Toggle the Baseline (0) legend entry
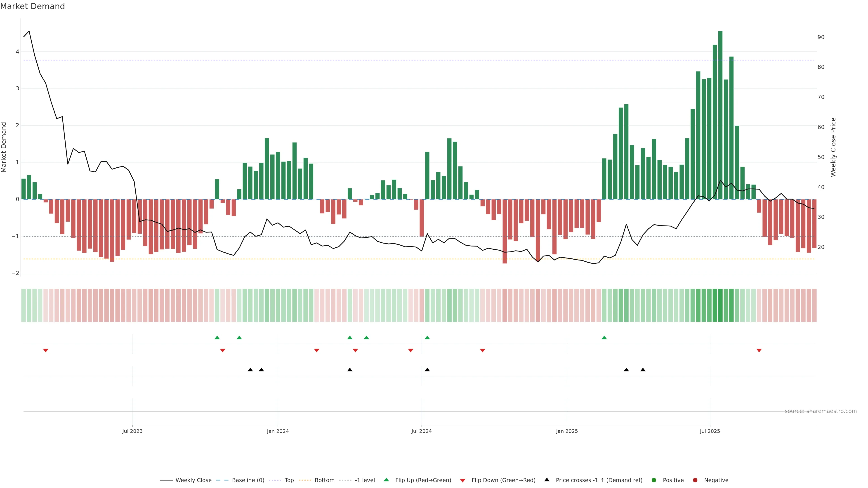 (x=248, y=480)
